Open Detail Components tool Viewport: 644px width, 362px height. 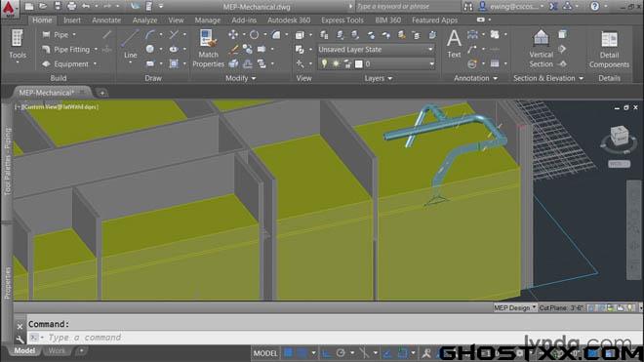pos(609,50)
